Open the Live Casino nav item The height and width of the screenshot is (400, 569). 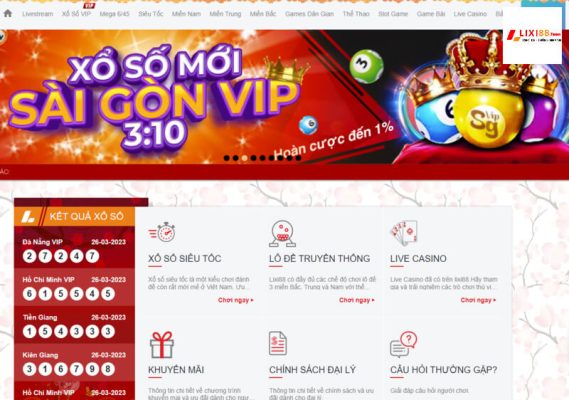[x=470, y=14]
